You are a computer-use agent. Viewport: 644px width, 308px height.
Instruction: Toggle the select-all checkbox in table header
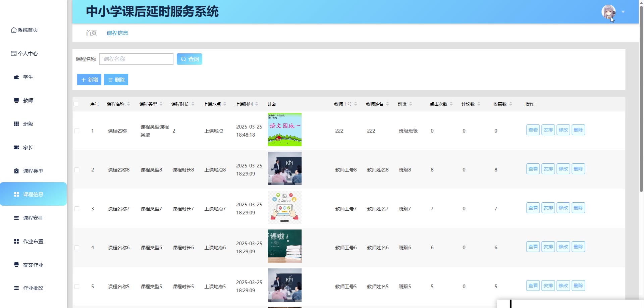(76, 104)
